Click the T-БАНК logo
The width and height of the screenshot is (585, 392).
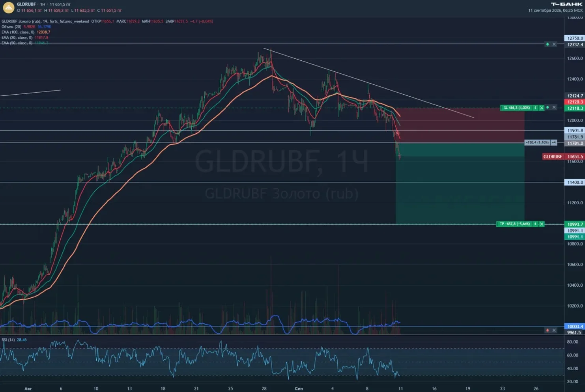tap(566, 4)
